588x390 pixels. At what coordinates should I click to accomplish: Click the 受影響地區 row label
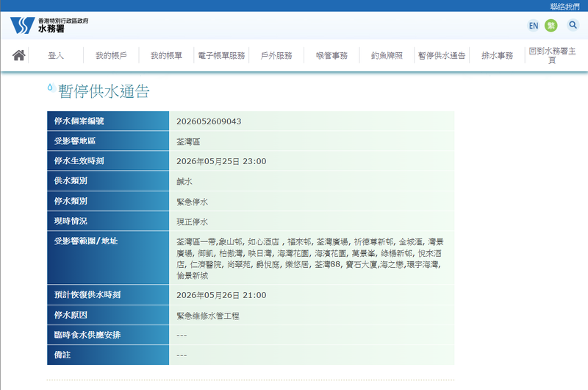[x=75, y=141]
